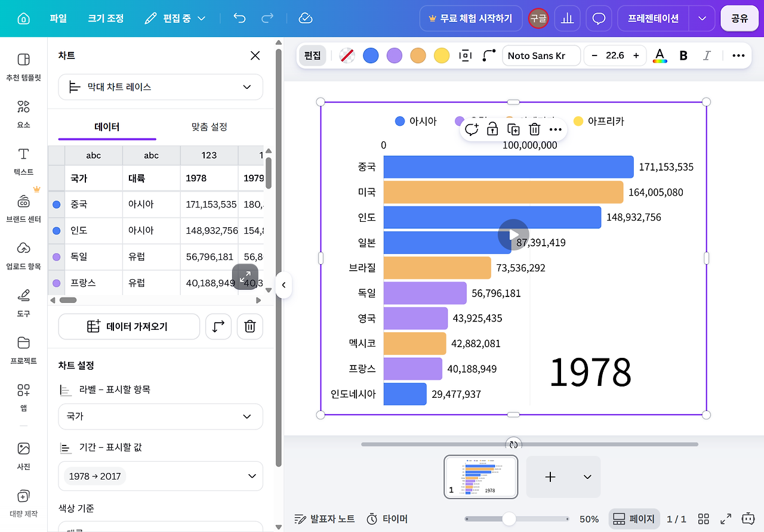Image resolution: width=764 pixels, height=532 pixels.
Task: Toggle italic formatting
Action: (x=707, y=55)
